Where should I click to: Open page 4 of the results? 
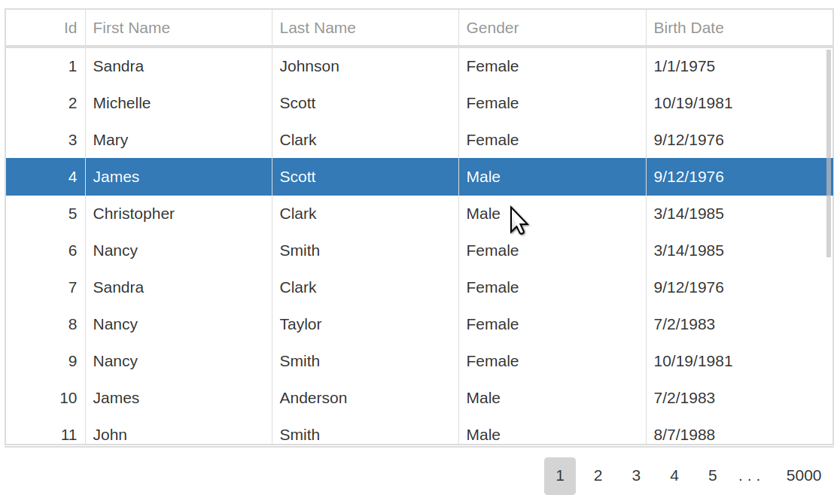pyautogui.click(x=674, y=475)
